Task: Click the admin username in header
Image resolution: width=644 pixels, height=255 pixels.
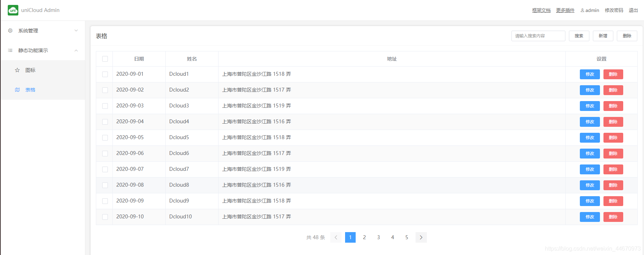Action: [592, 10]
